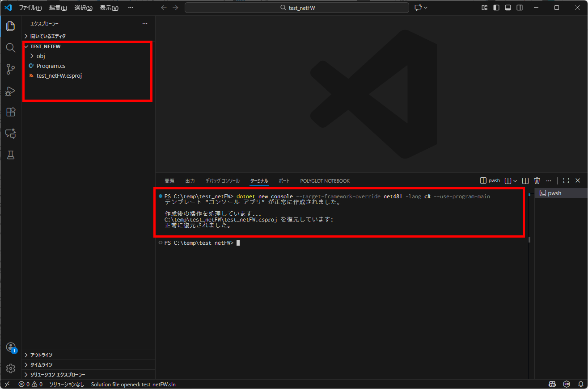588x389 pixels.
Task: Open Source Control view
Action: (10, 69)
